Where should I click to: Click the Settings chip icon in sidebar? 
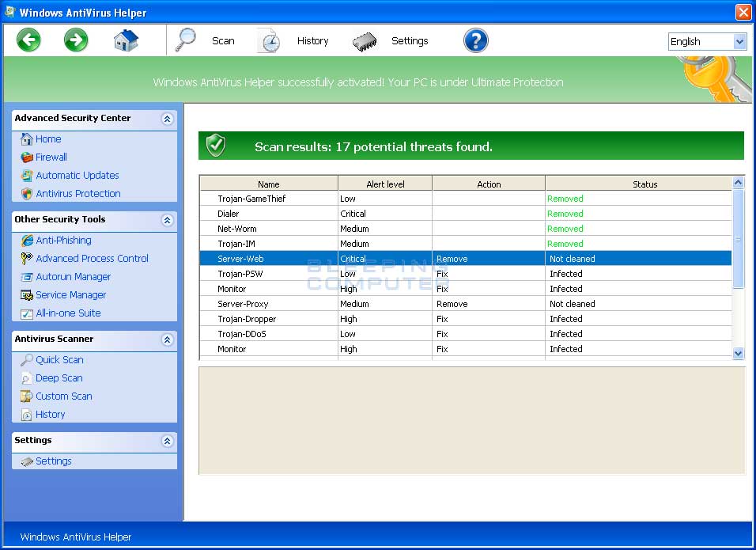tap(27, 461)
